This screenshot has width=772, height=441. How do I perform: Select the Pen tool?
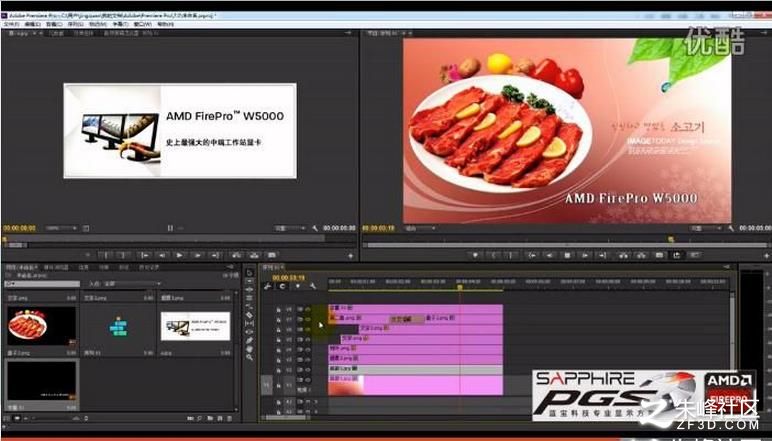[250, 341]
